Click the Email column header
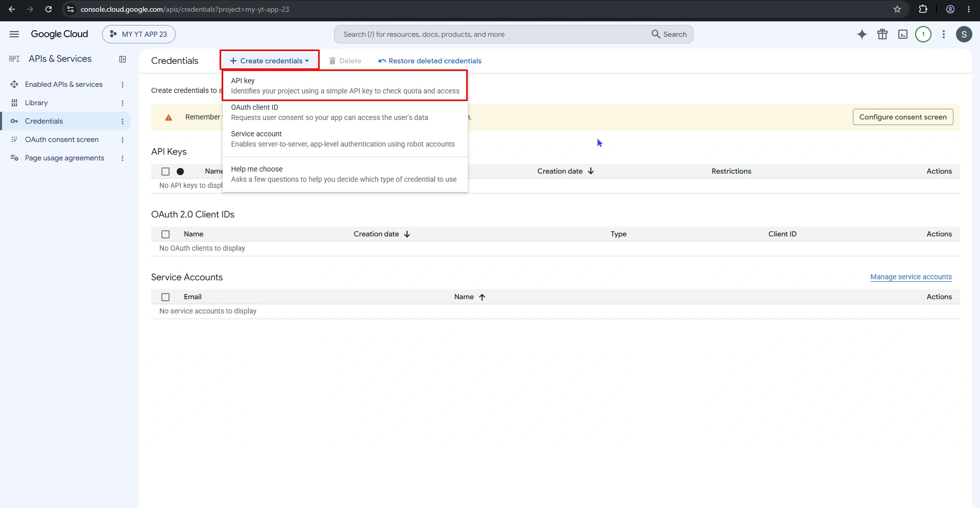The image size is (980, 508). tap(193, 297)
